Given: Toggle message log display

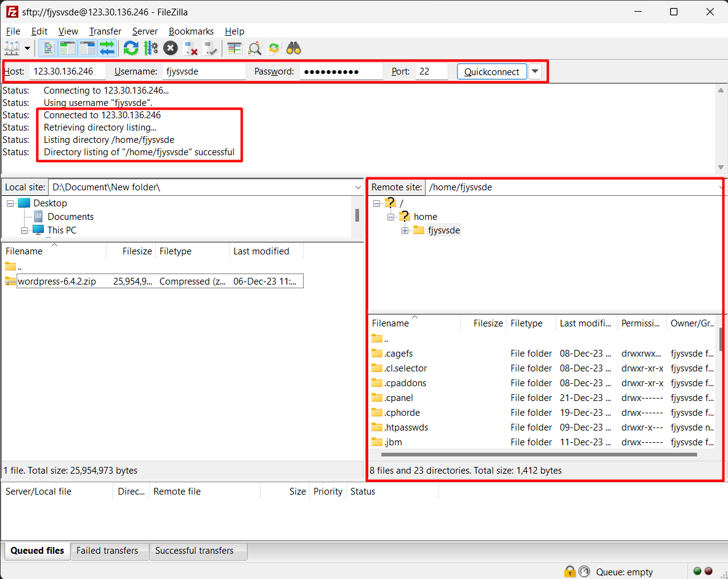Looking at the screenshot, I should click(x=48, y=48).
